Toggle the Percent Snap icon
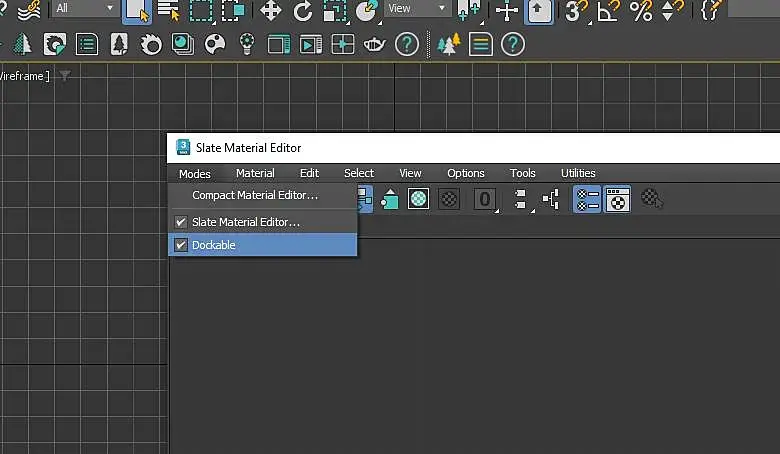This screenshot has width=780, height=454. pyautogui.click(x=641, y=10)
